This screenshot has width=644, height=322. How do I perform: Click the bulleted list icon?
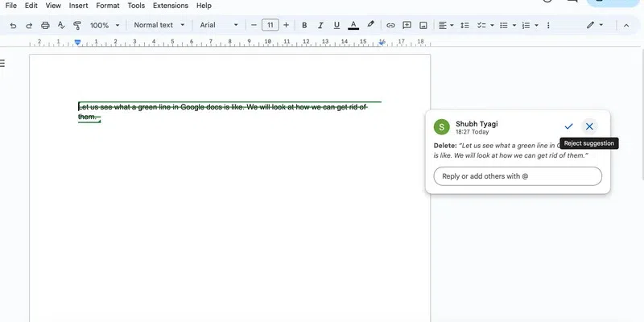point(504,26)
